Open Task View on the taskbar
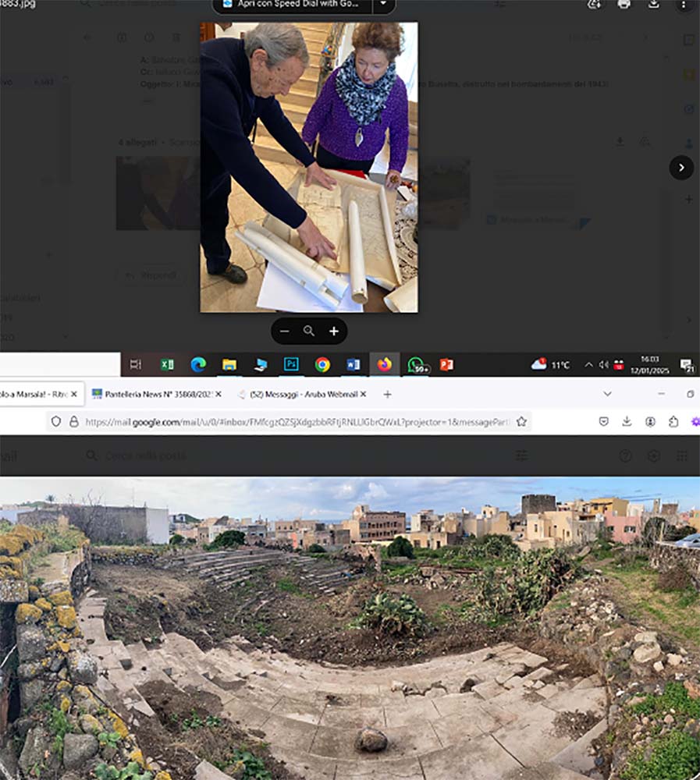 136,364
